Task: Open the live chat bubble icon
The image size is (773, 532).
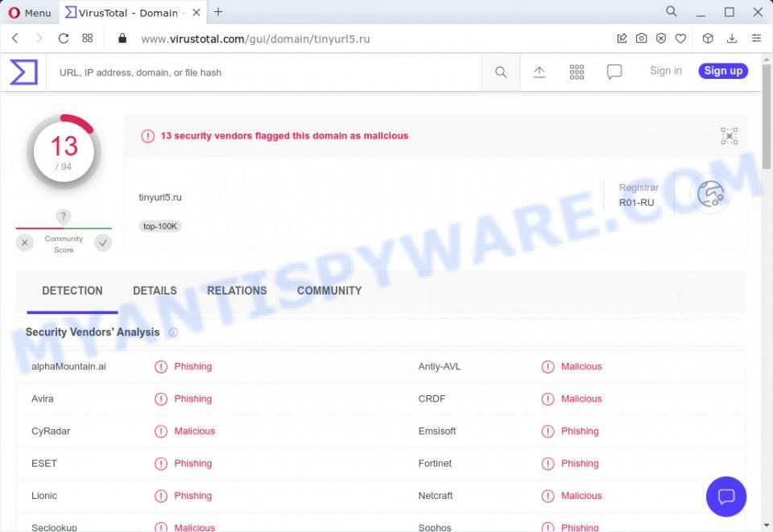Action: (x=726, y=497)
